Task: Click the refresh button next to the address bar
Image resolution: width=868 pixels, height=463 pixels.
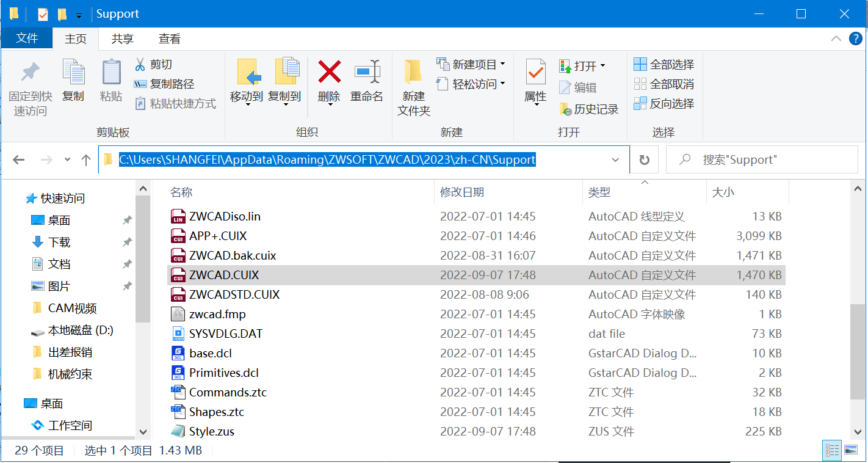Action: pos(644,160)
